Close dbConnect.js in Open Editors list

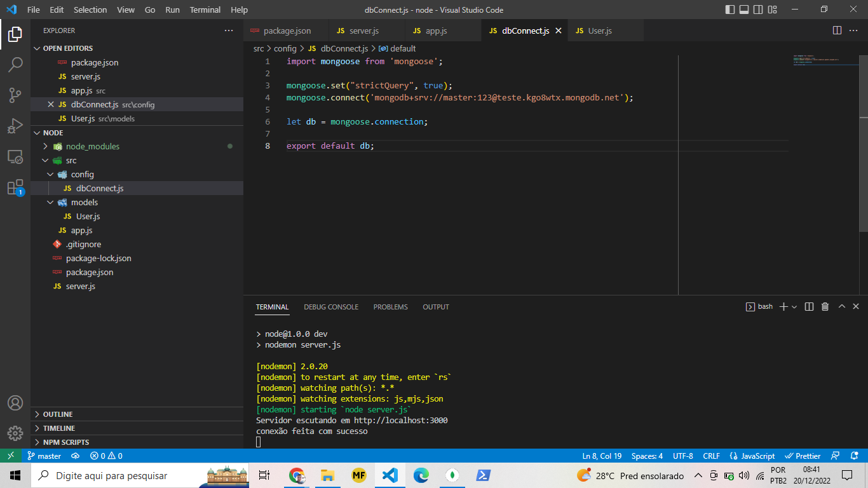(x=51, y=104)
